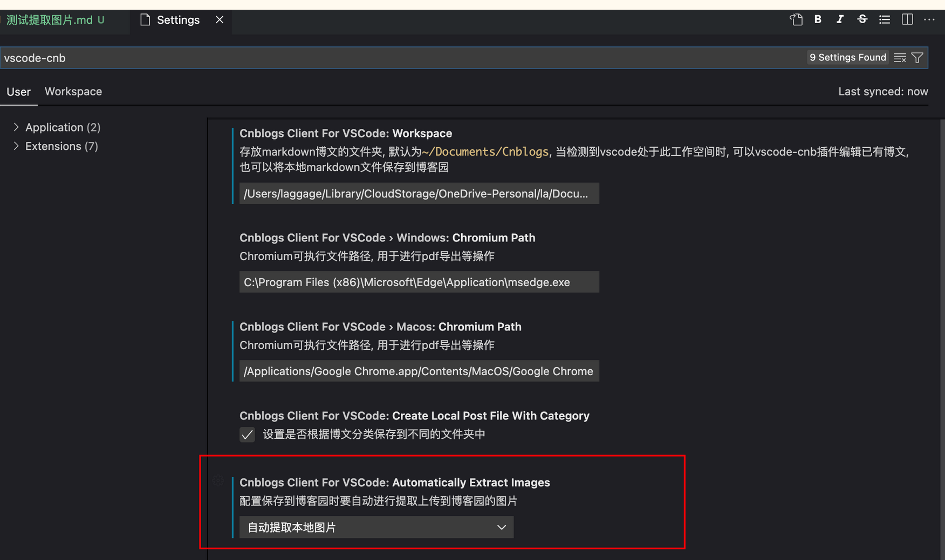Viewport: 945px width, 560px height.
Task: Click Automatically Extract Images setting title
Action: (395, 482)
